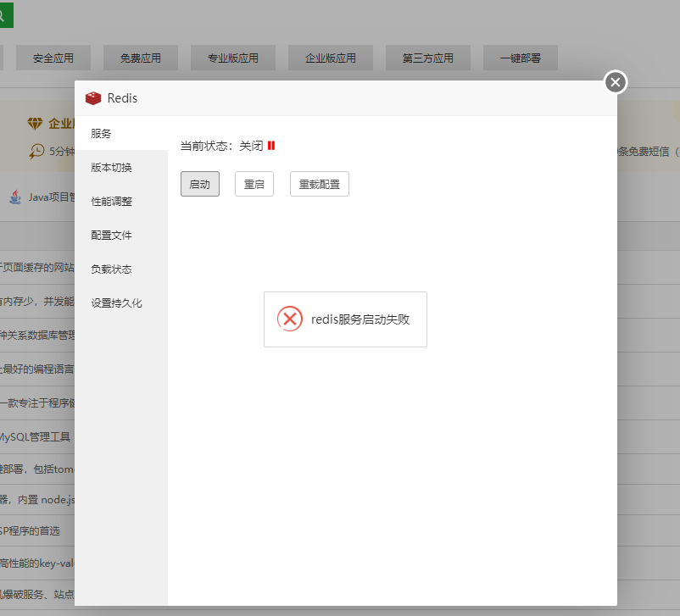Viewport: 680px width, 616px height.
Task: Select the 安全应用 category
Action: [x=53, y=58]
